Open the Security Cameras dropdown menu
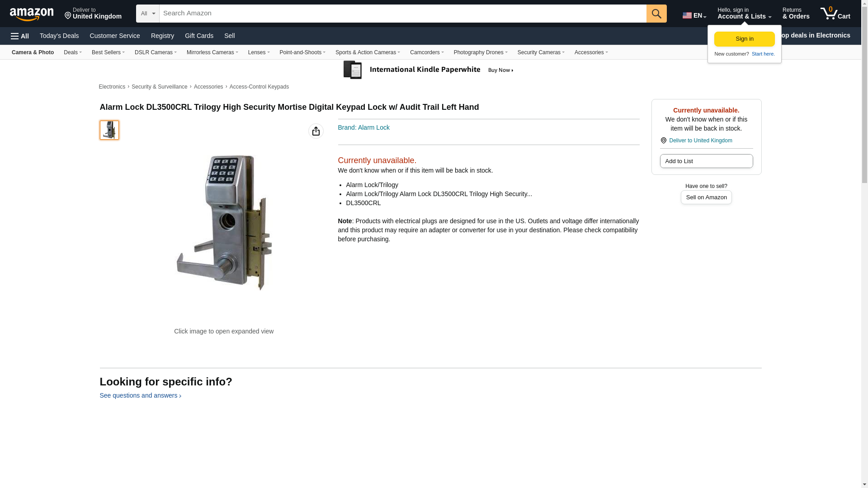The width and height of the screenshot is (868, 488). pos(541,52)
